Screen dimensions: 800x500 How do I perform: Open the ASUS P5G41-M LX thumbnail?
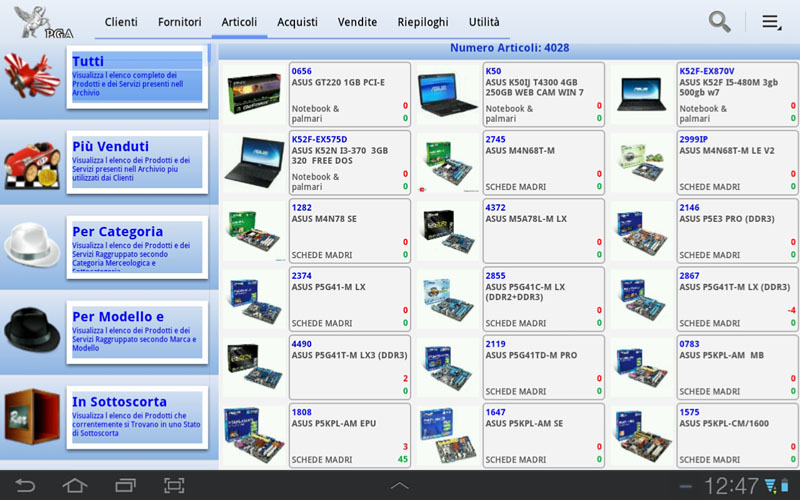click(254, 299)
